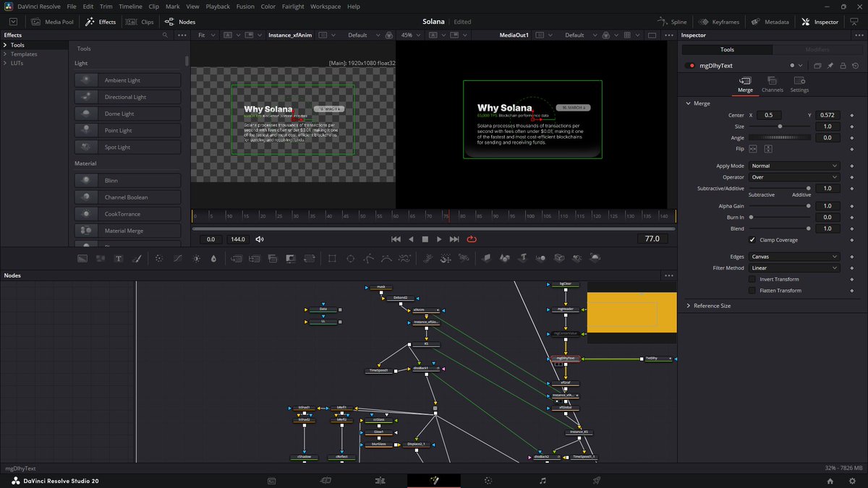
Task: Select the CookTorrance material
Action: pos(128,214)
